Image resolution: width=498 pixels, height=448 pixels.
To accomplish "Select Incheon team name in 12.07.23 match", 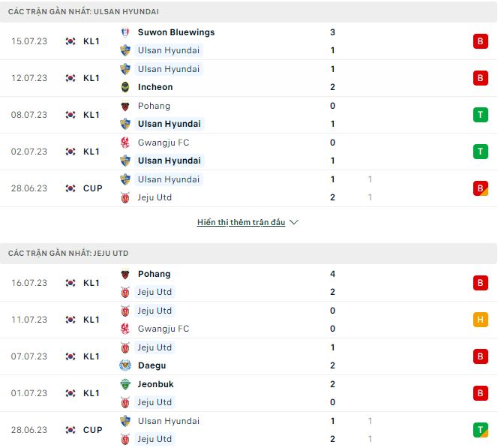I will point(155,87).
